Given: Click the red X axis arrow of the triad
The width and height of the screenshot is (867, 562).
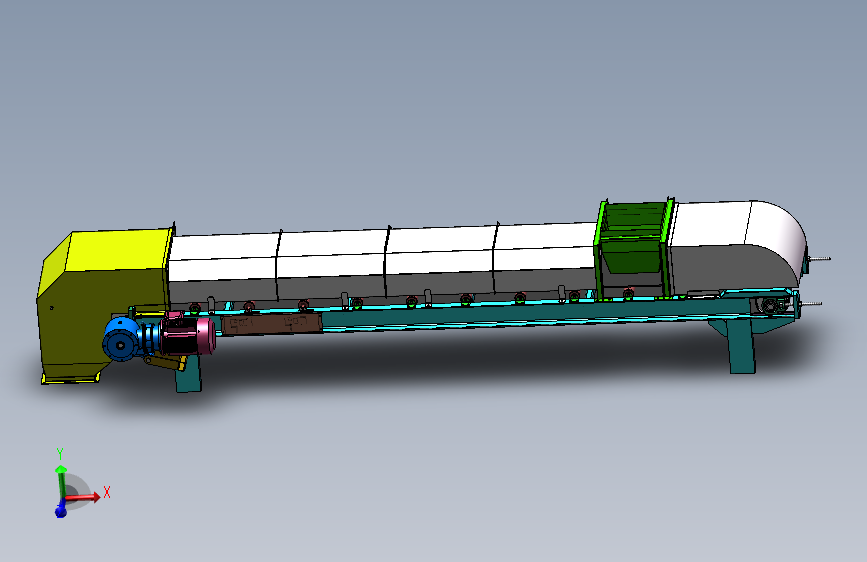Looking at the screenshot, I should pos(83,497).
